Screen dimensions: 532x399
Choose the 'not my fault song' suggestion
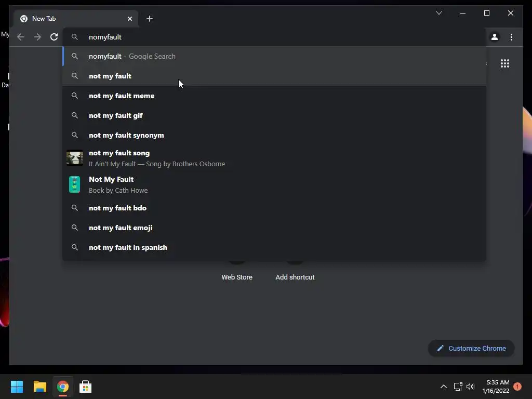click(274, 158)
